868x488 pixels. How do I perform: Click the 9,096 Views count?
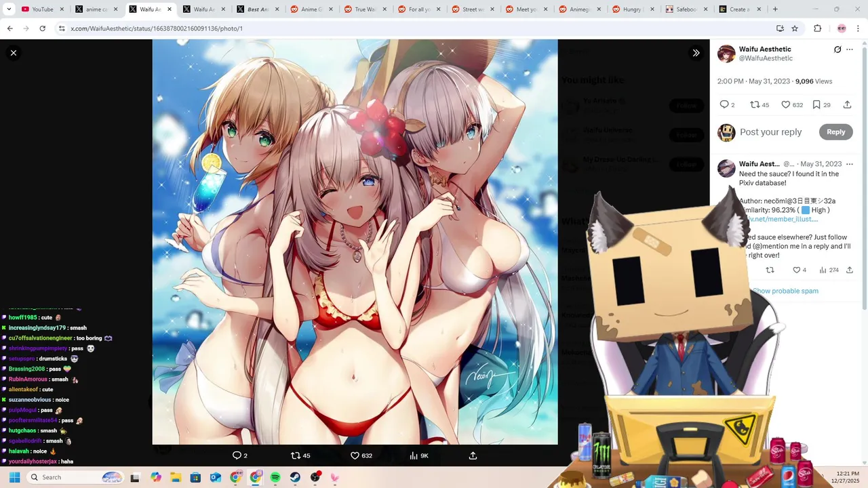pyautogui.click(x=814, y=81)
